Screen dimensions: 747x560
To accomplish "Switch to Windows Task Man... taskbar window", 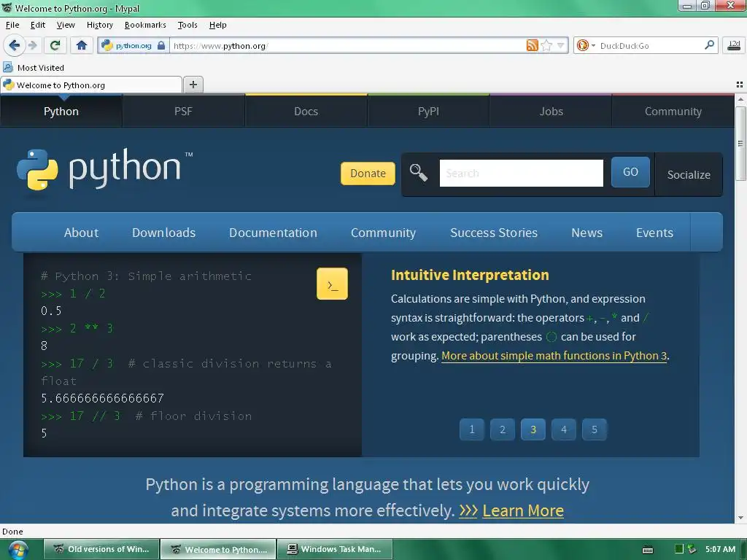I will [335, 549].
